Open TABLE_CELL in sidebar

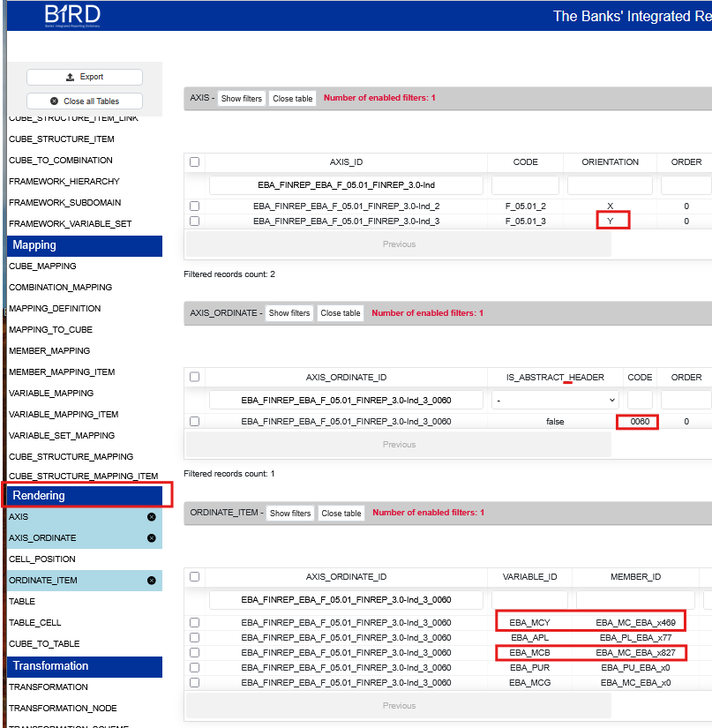(34, 623)
